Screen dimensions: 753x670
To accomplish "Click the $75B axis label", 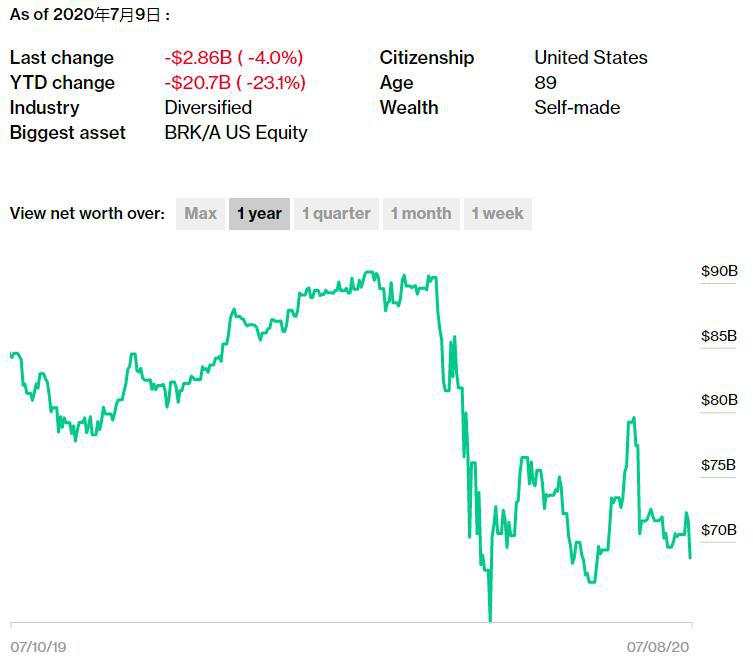I will pyautogui.click(x=718, y=465).
